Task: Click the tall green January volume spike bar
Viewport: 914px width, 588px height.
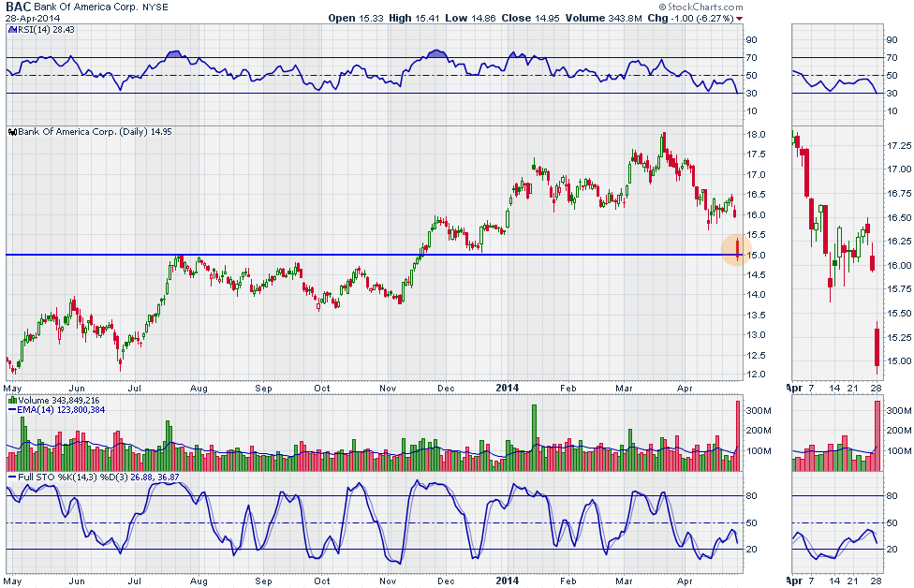Action: [534, 437]
